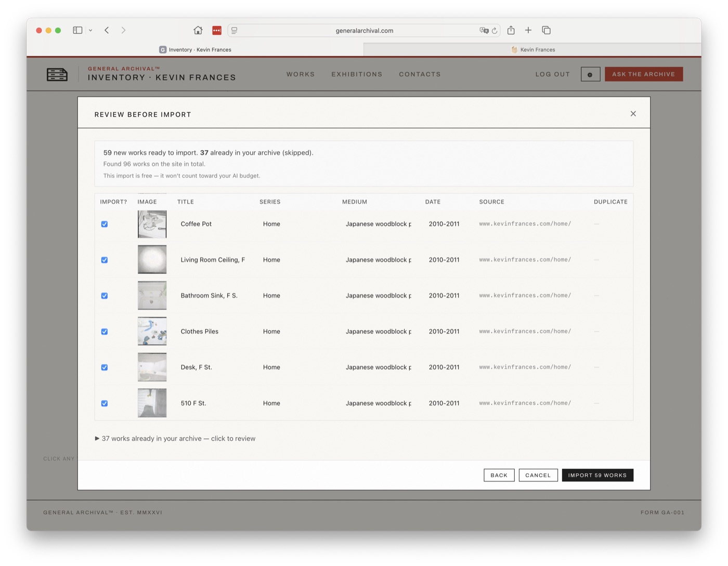728x566 pixels.
Task: Show the tab overview icon
Action: 546,30
